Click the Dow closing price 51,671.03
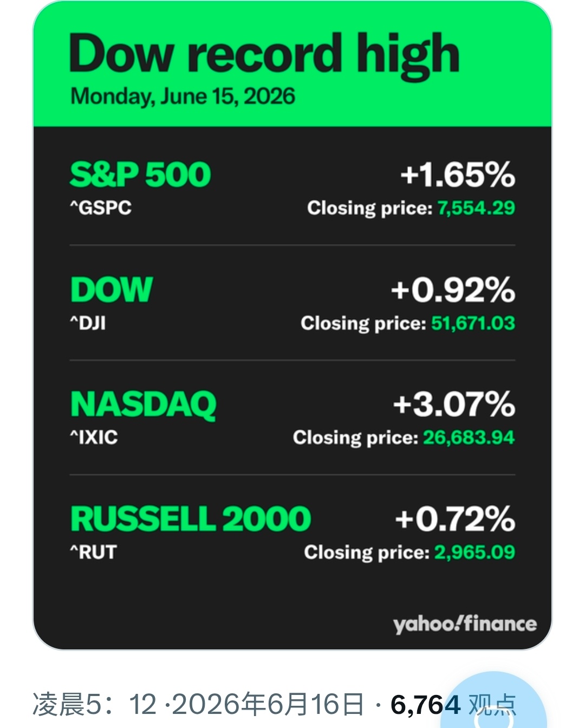 tap(473, 323)
